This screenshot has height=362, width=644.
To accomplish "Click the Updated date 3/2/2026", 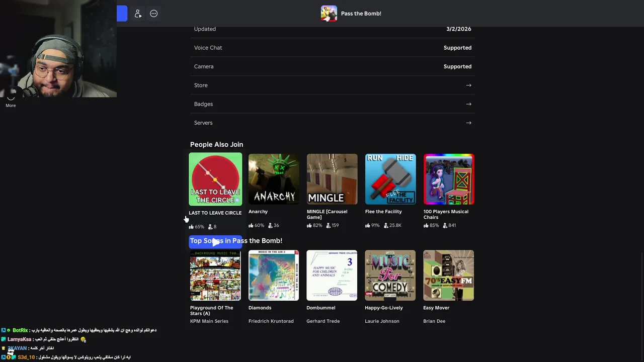I will pos(459,29).
